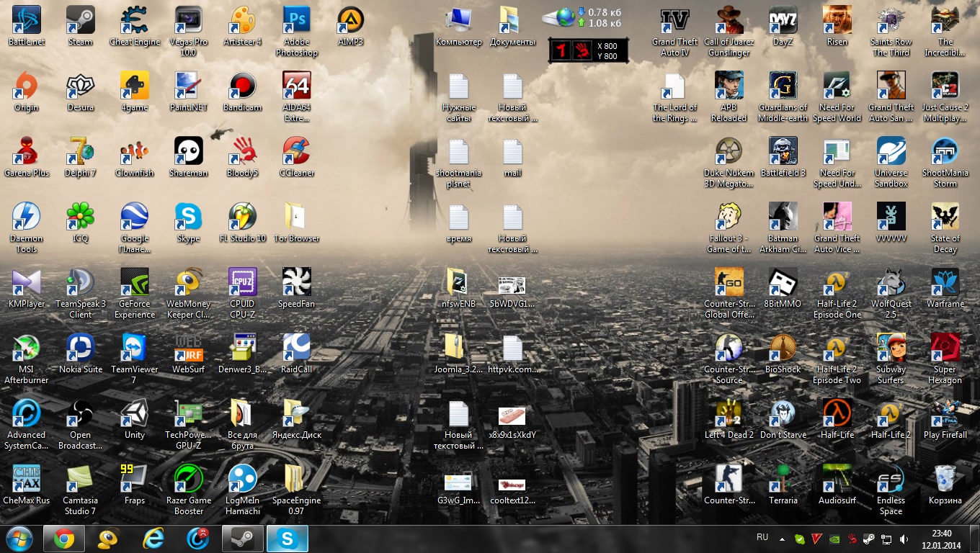Select the CPUID CPU-Z icon

(x=242, y=294)
